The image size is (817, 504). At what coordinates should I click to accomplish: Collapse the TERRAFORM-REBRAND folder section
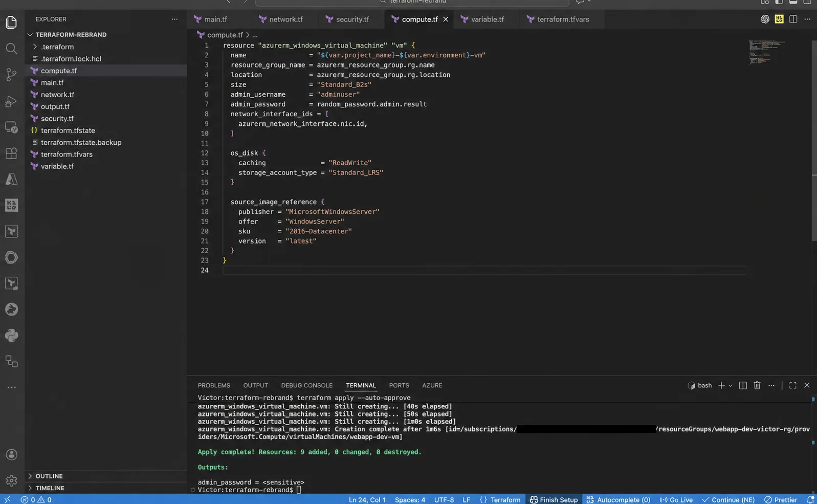pyautogui.click(x=71, y=35)
